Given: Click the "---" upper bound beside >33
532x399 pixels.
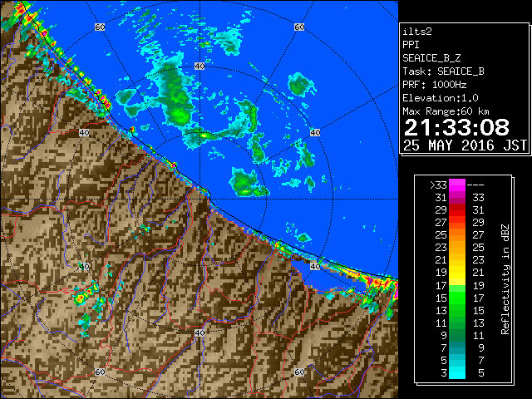Looking at the screenshot, I should click(475, 185).
